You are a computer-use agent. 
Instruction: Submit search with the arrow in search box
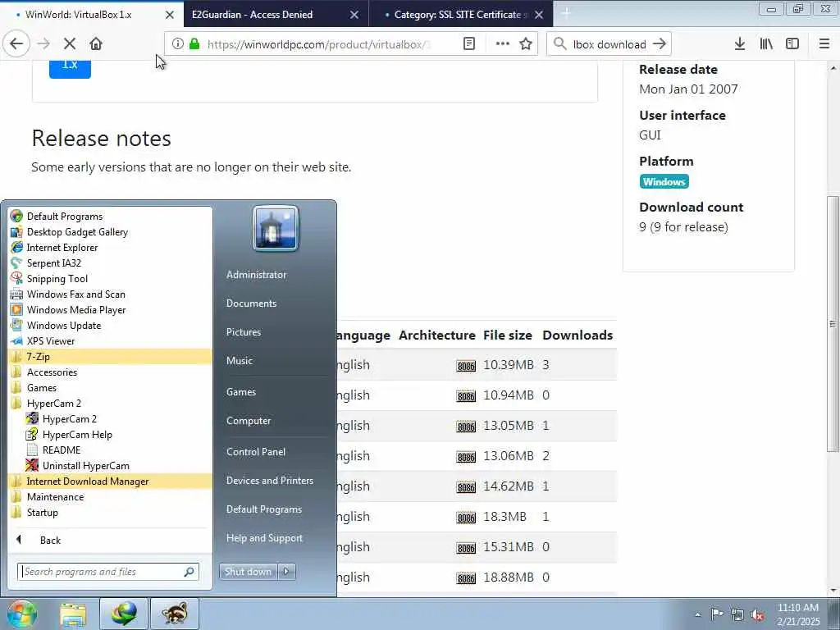(x=660, y=44)
